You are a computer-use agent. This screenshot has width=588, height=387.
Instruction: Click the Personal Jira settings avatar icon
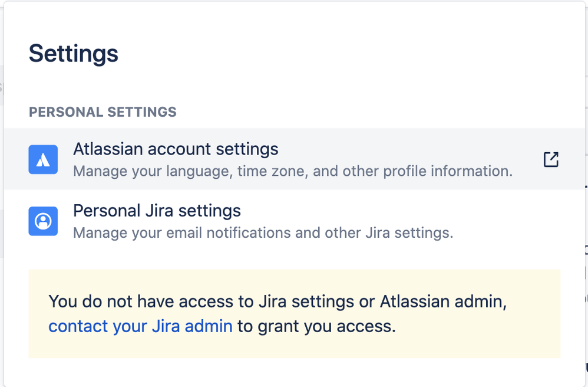coord(43,221)
